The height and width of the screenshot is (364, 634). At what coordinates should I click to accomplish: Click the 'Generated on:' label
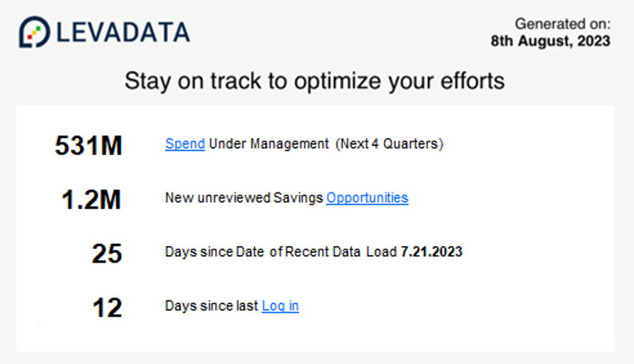(x=562, y=24)
